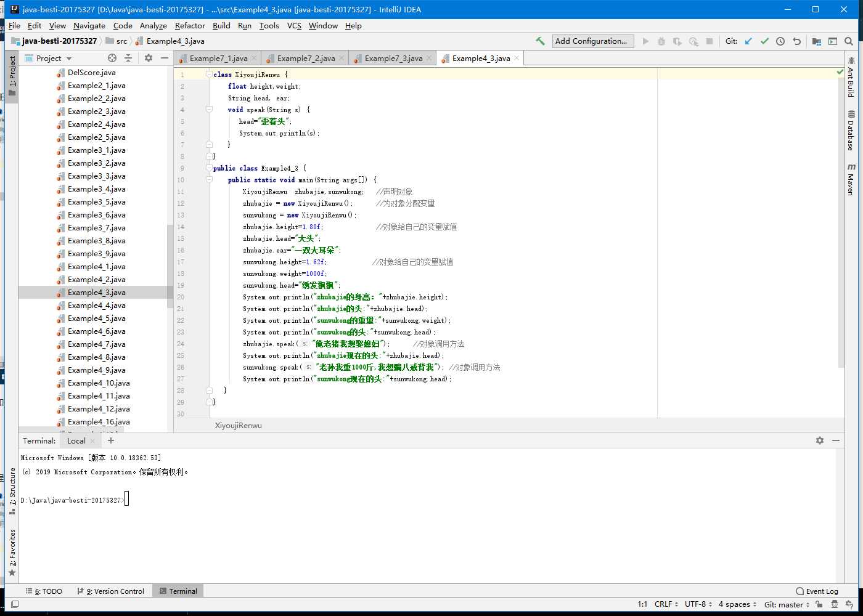Hide the Terminal panel with minus icon
The width and height of the screenshot is (863, 616).
tap(836, 440)
